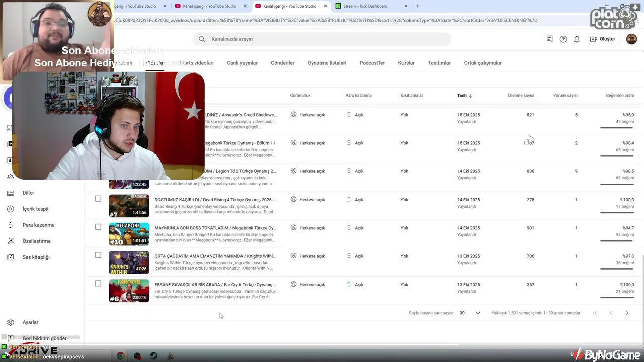Switch to Podcast'ler tab

[x=372, y=63]
